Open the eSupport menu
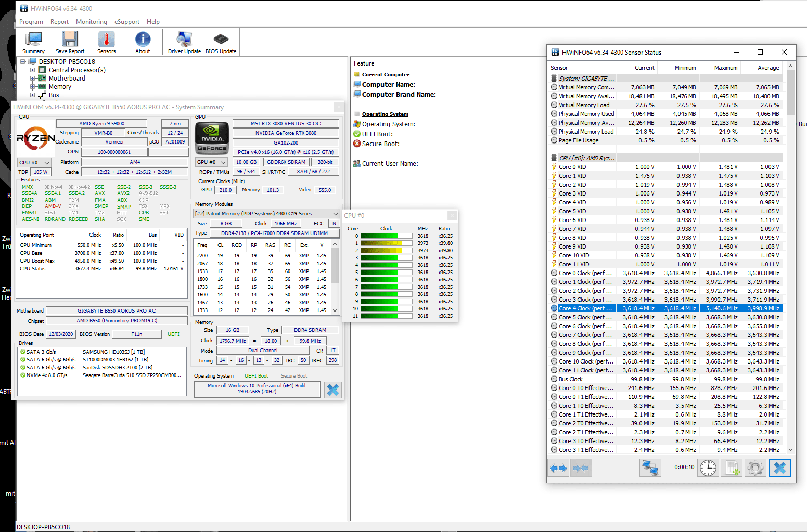Image resolution: width=807 pixels, height=532 pixels. pos(127,22)
